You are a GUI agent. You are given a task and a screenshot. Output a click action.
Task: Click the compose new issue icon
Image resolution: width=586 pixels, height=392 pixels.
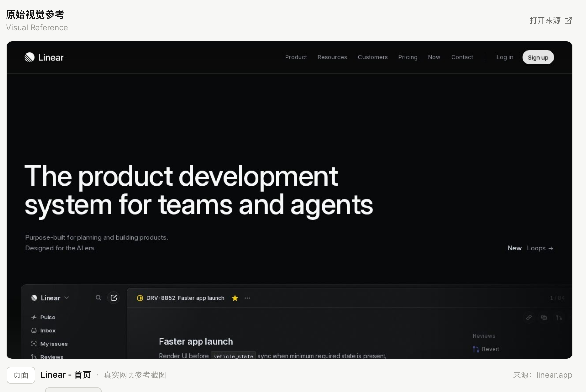tap(114, 298)
